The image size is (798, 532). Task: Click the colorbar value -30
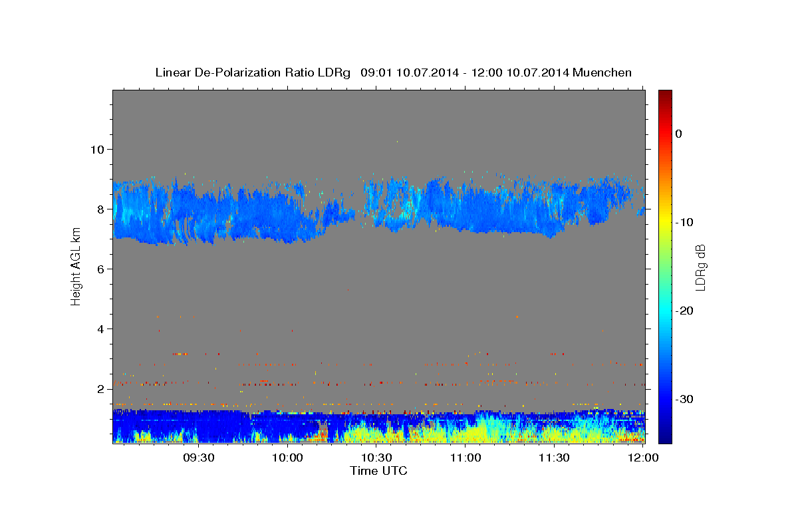686,399
